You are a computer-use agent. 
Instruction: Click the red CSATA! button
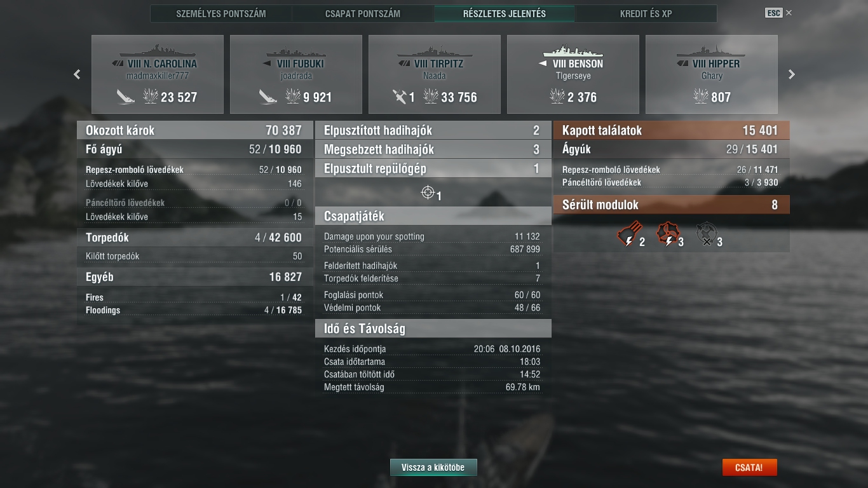749,467
